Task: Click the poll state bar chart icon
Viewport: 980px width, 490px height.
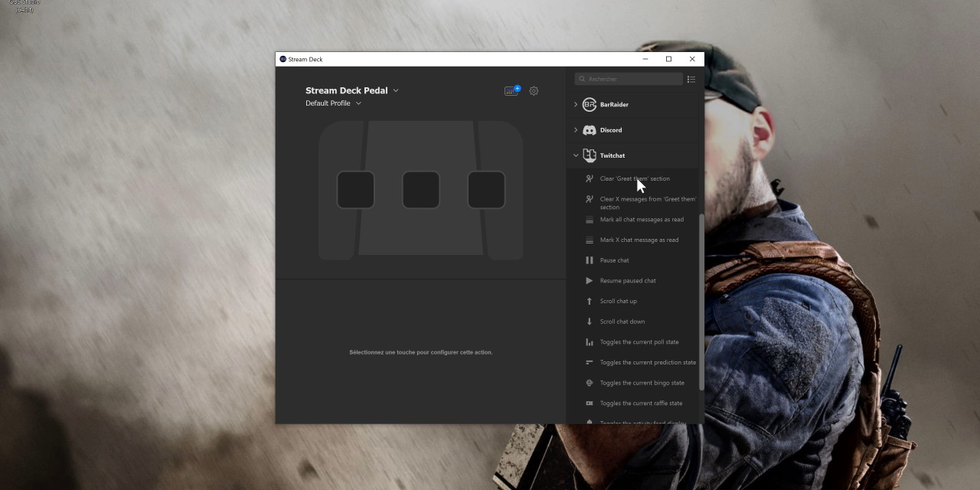Action: tap(590, 342)
